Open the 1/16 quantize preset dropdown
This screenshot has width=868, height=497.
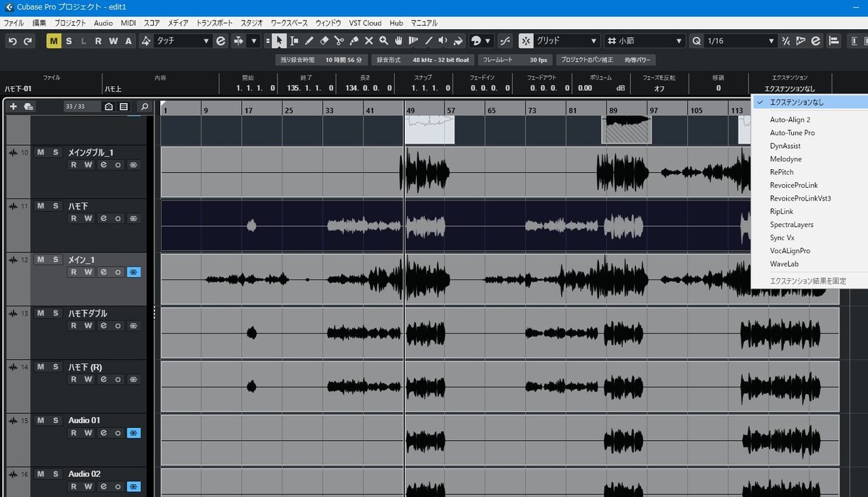pyautogui.click(x=740, y=41)
